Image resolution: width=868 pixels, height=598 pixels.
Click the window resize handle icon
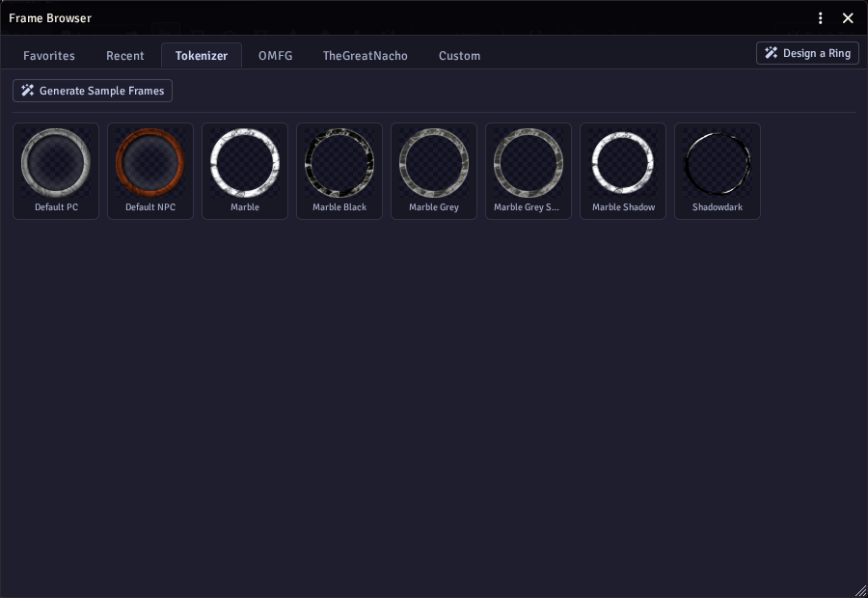point(861,591)
